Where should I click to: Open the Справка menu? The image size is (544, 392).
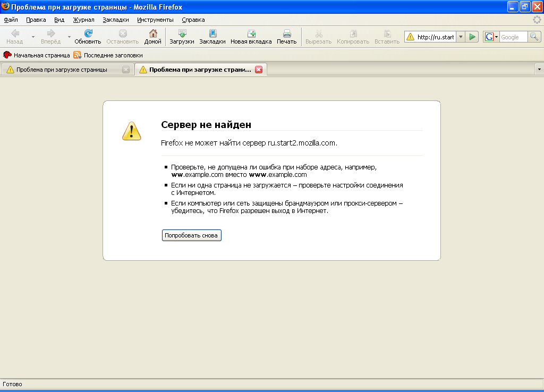pos(193,20)
